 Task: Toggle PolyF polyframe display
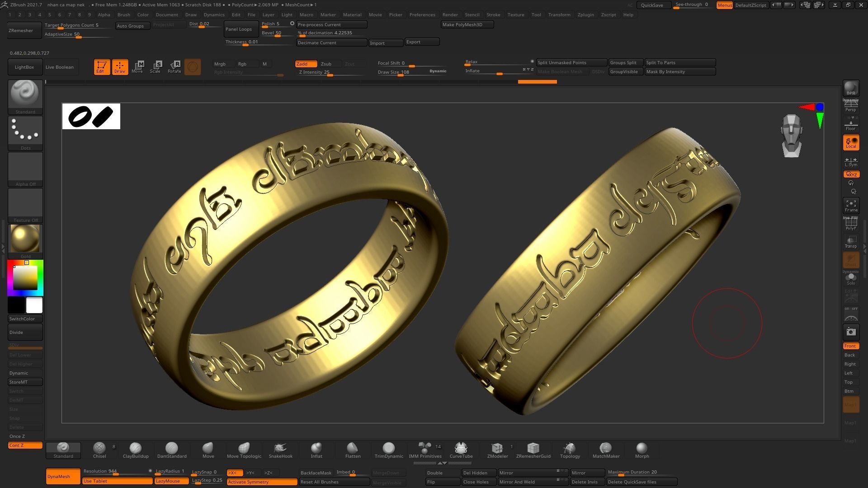pyautogui.click(x=851, y=224)
